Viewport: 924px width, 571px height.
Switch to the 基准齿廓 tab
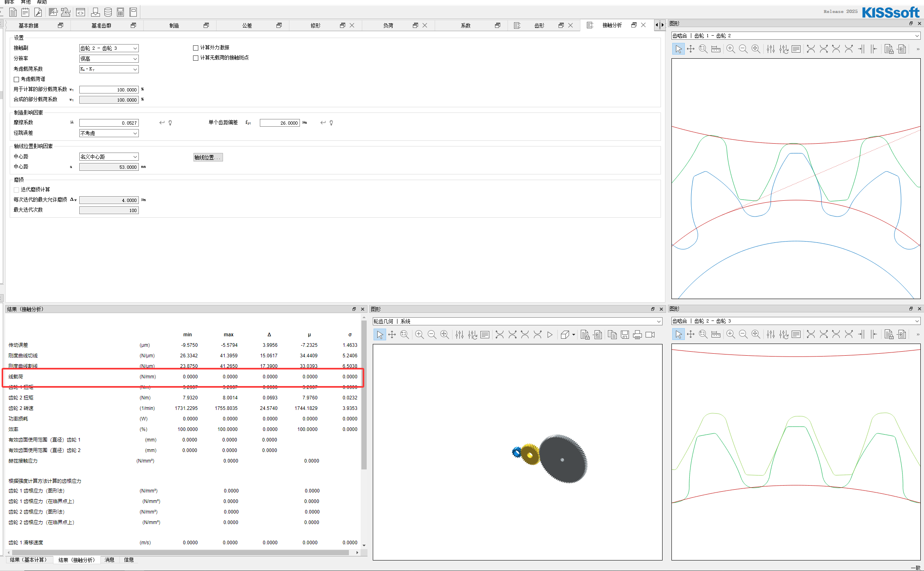101,25
